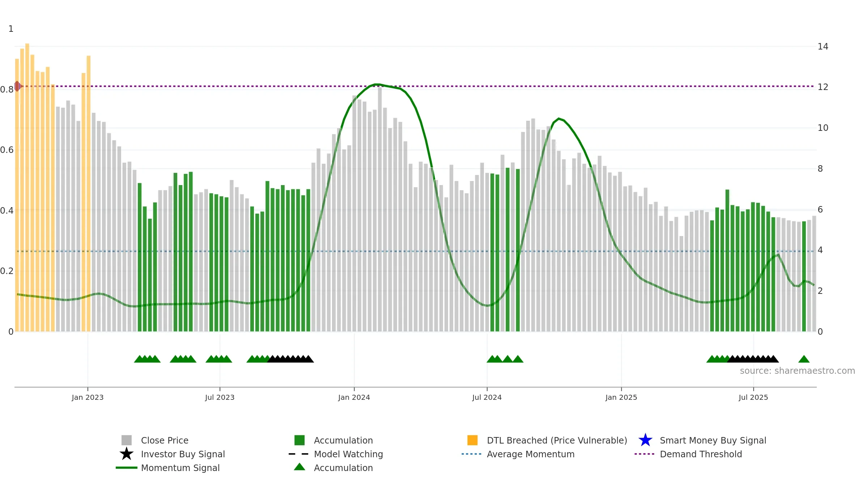The width and height of the screenshot is (868, 488).
Task: Click the Jul 2025 axis label
Action: pos(753,398)
